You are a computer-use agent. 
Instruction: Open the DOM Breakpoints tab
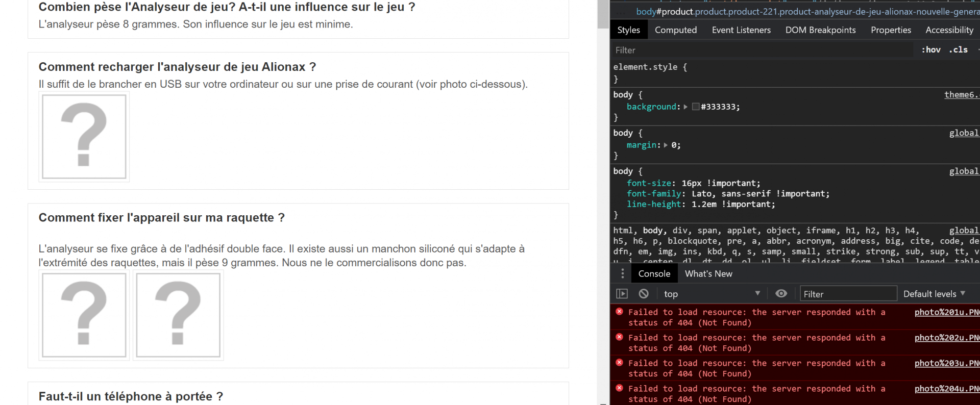[x=820, y=30]
